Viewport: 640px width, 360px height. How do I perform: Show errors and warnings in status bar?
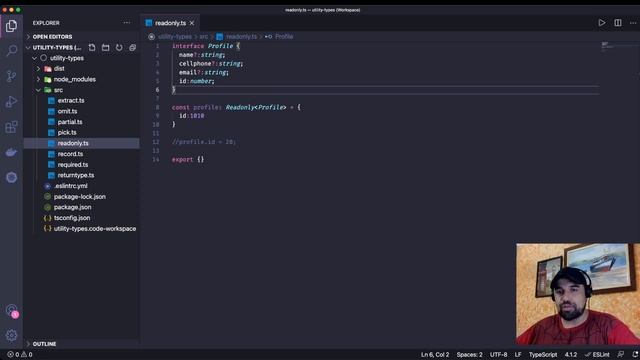(20, 355)
